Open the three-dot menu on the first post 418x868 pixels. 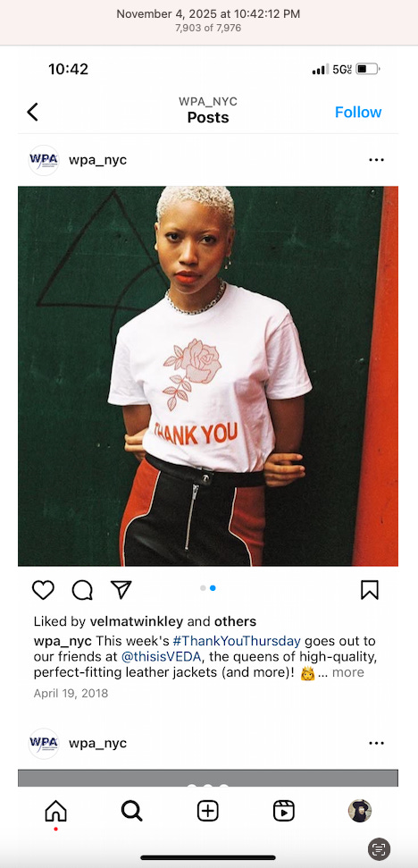click(x=376, y=160)
